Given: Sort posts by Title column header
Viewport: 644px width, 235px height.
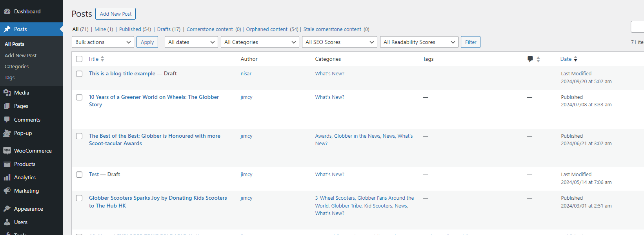Looking at the screenshot, I should click(93, 59).
